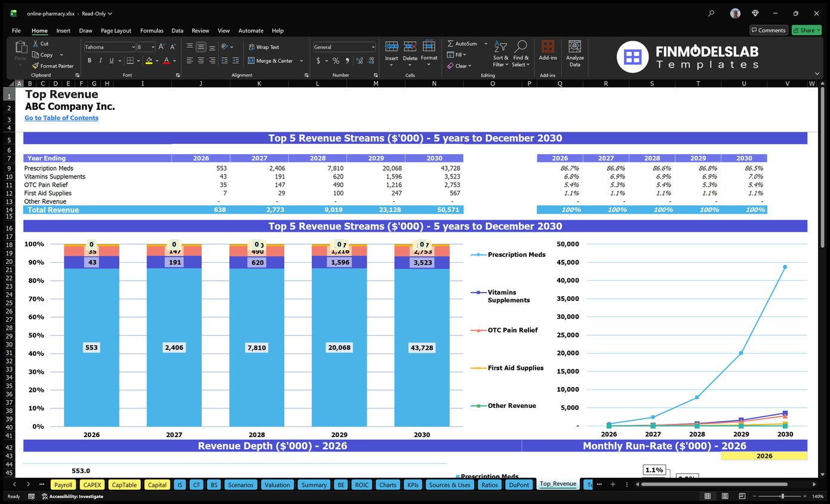Viewport: 830px width, 504px height.
Task: Toggle bold formatting
Action: coord(89,60)
